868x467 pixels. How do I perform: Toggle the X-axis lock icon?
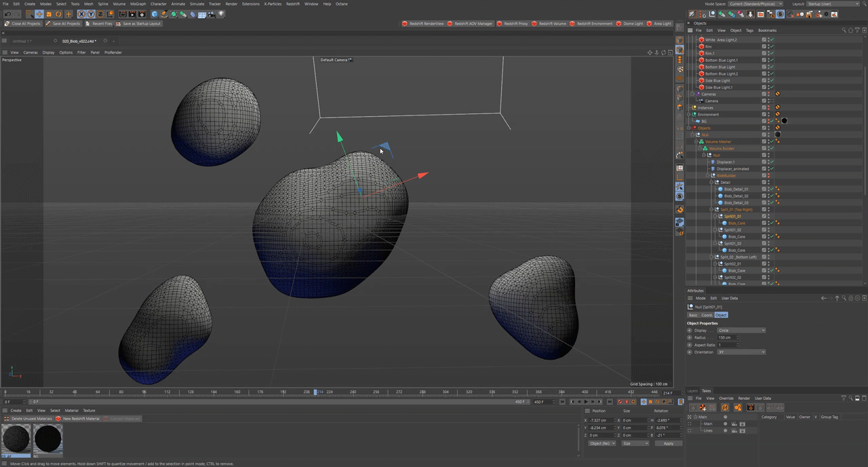(x=81, y=14)
